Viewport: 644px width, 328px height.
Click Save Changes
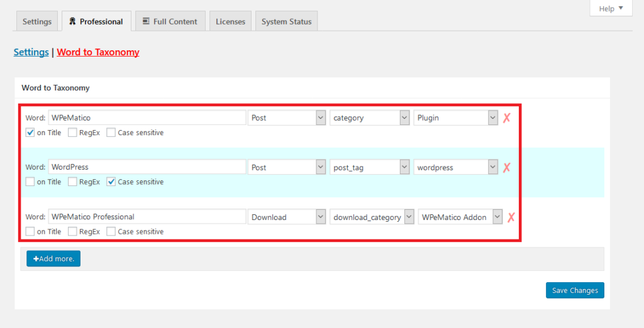[x=575, y=290]
